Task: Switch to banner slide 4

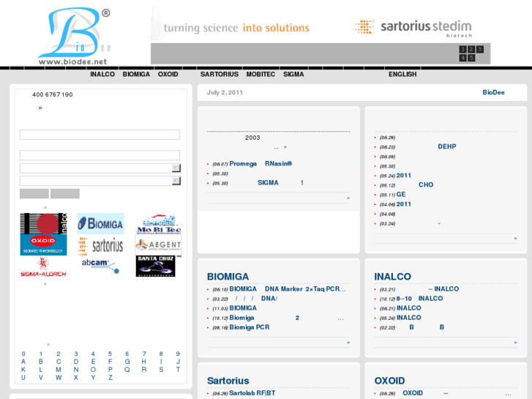Action: coord(462,58)
